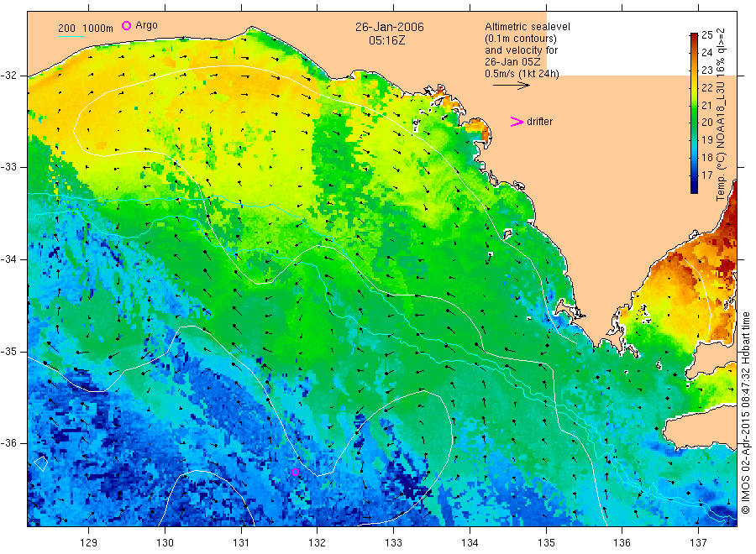Click the longitude label 129
The image size is (756, 554).
coord(89,543)
